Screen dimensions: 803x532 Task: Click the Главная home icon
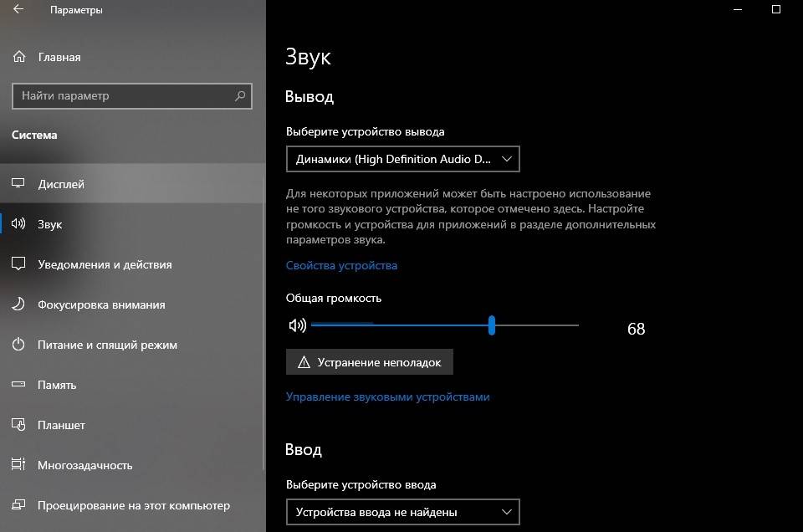point(18,58)
